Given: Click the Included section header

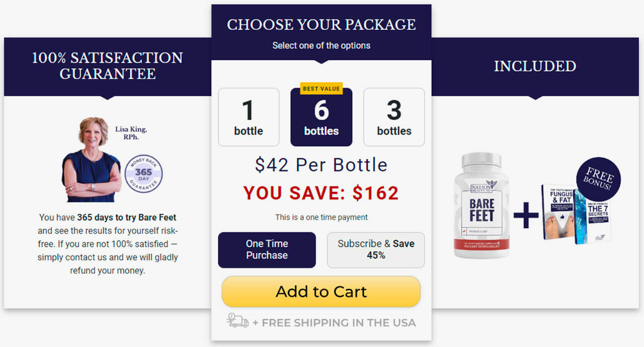Looking at the screenshot, I should [535, 66].
